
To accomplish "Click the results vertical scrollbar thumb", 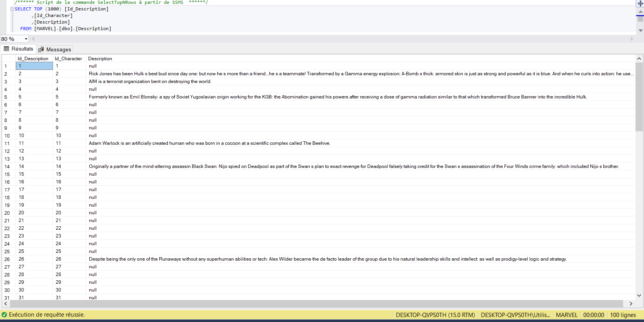I will tap(639, 97).
